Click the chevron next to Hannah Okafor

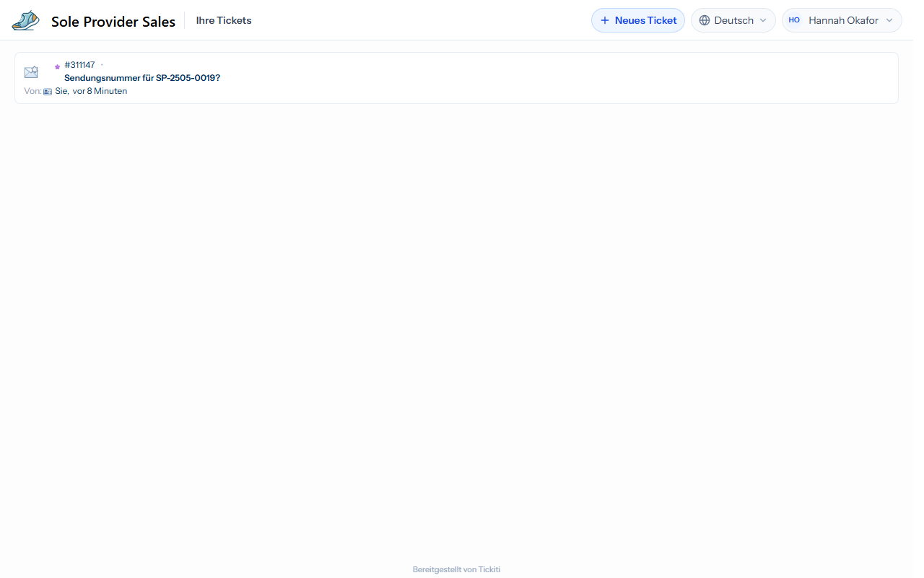[889, 20]
